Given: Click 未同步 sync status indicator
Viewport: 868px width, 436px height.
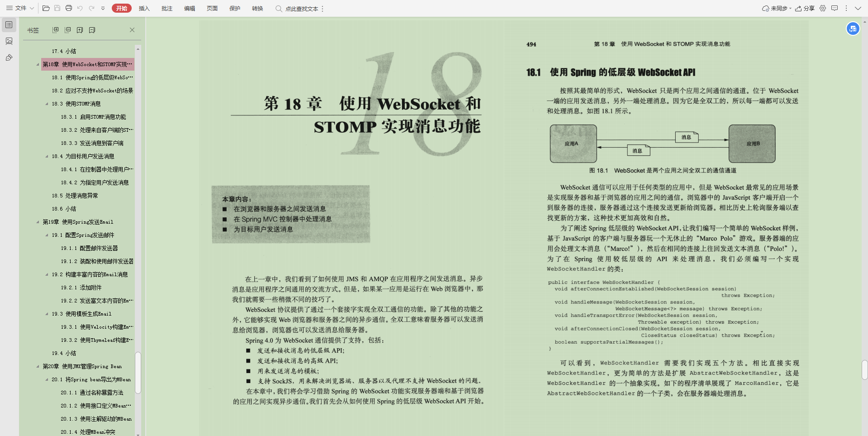Looking at the screenshot, I should coord(775,8).
